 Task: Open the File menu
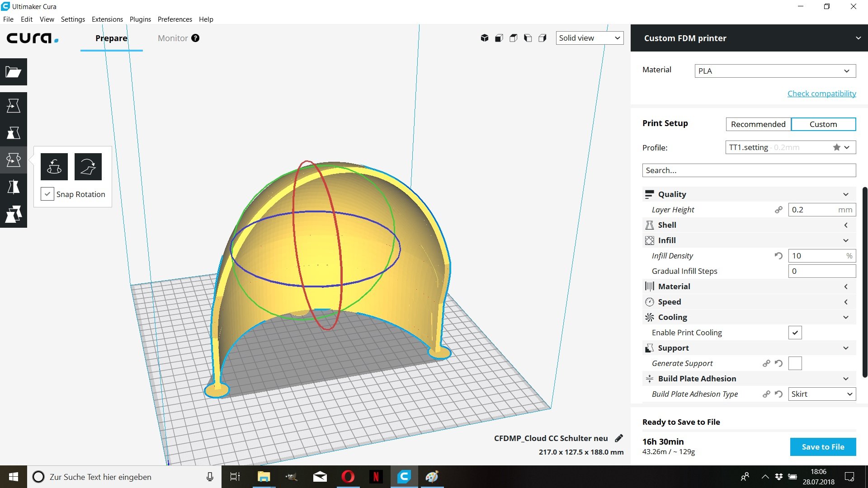point(8,19)
